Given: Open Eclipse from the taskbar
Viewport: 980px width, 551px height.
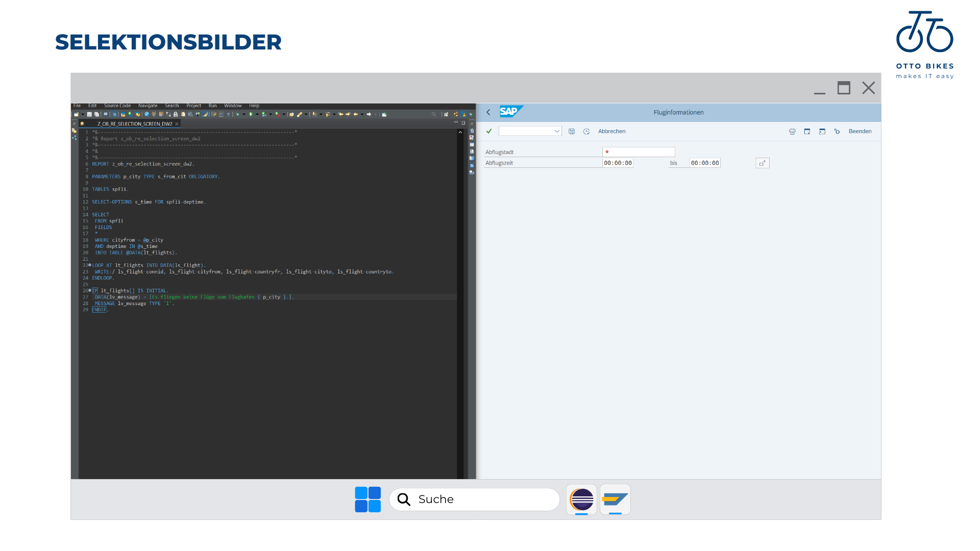Looking at the screenshot, I should click(581, 499).
